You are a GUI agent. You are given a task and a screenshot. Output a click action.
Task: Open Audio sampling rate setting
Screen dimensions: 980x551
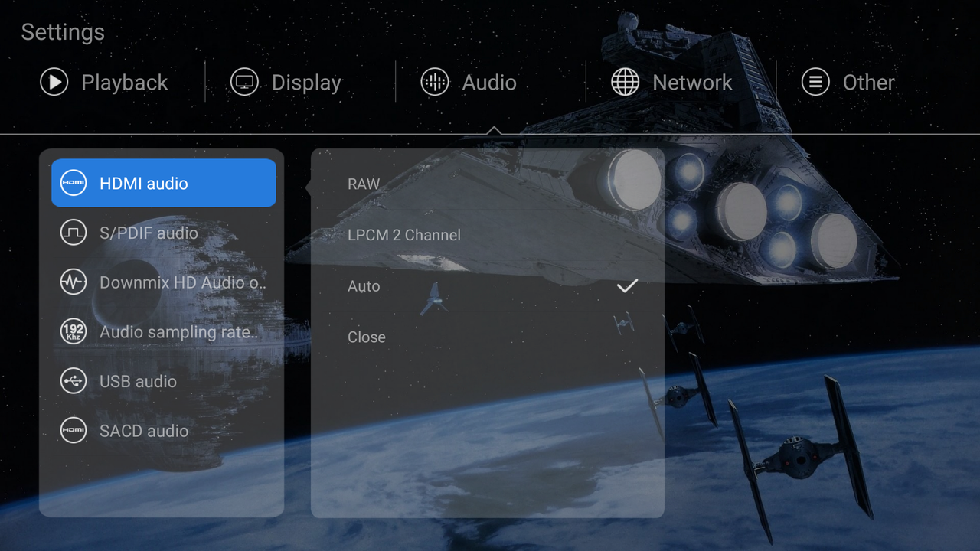[164, 331]
